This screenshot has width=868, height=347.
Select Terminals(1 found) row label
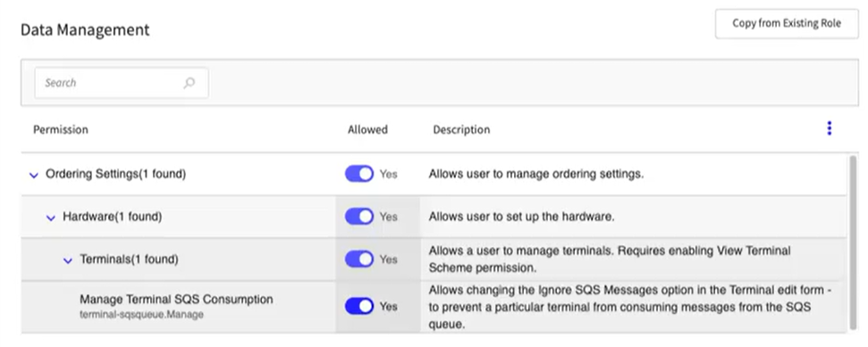(x=129, y=259)
